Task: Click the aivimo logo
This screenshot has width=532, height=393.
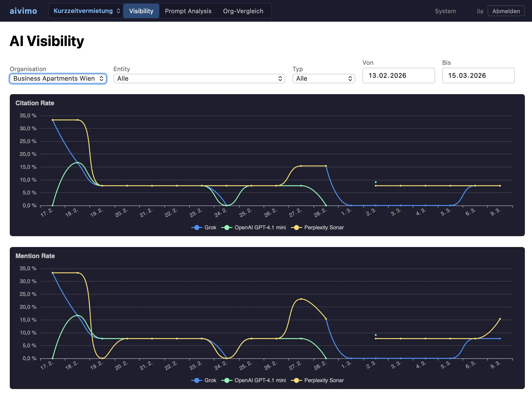Action: [x=23, y=11]
